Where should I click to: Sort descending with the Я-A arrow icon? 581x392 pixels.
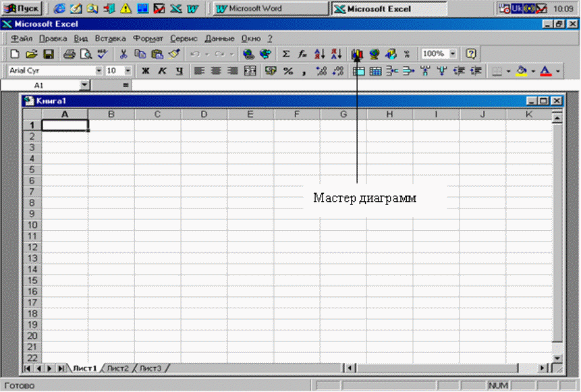[337, 54]
